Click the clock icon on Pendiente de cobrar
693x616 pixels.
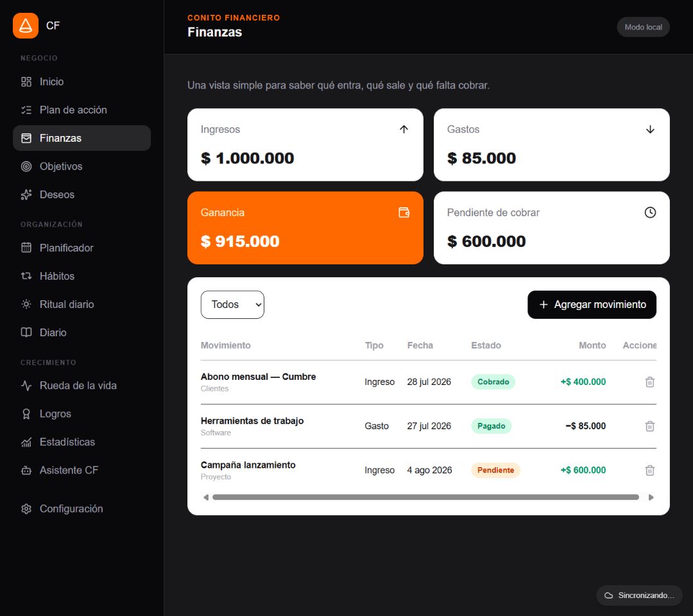(x=649, y=212)
